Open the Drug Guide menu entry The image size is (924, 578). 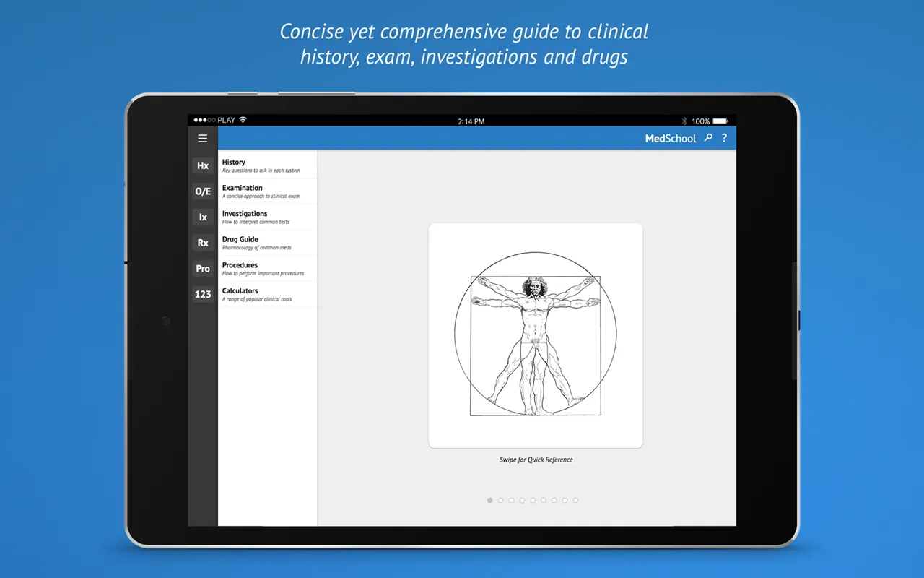pos(268,243)
